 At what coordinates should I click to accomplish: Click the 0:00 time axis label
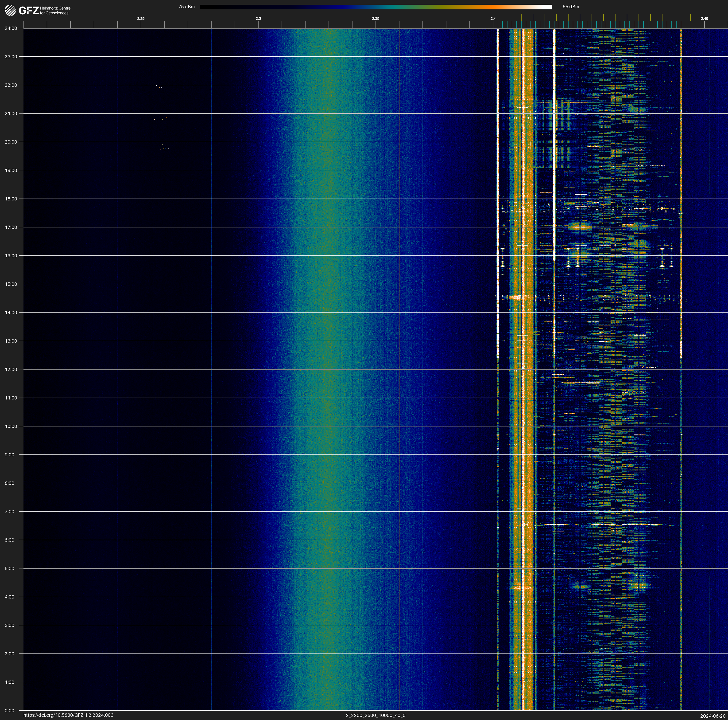coord(10,711)
